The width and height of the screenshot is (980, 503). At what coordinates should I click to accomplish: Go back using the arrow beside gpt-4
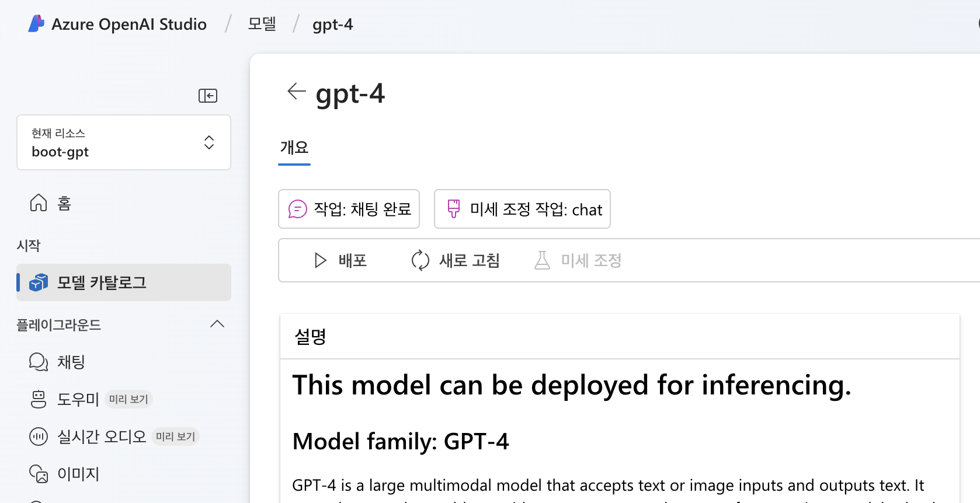pyautogui.click(x=297, y=92)
